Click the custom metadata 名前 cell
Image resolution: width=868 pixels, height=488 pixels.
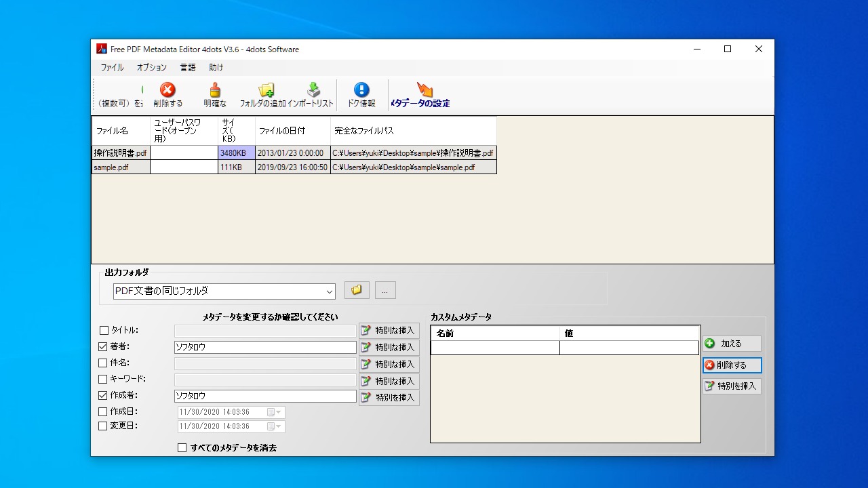[x=496, y=348]
